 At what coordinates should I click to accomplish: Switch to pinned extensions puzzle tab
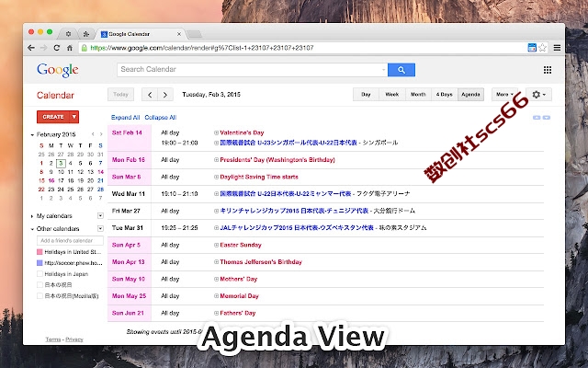coord(86,34)
